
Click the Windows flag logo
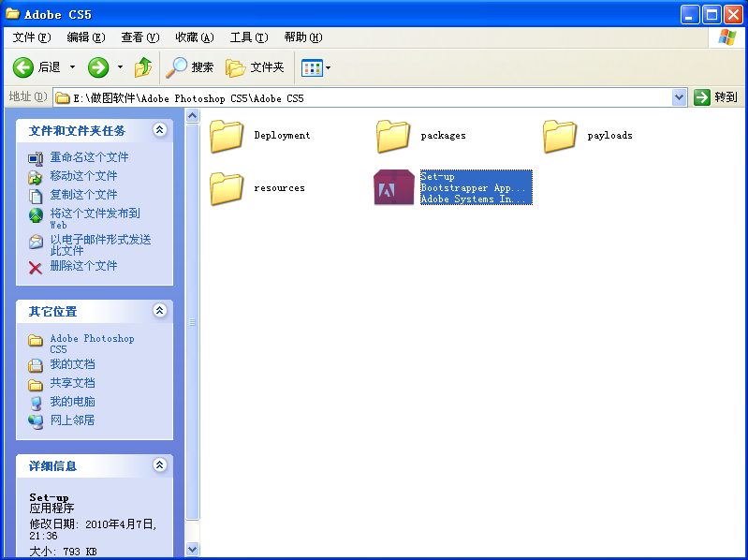(x=726, y=37)
